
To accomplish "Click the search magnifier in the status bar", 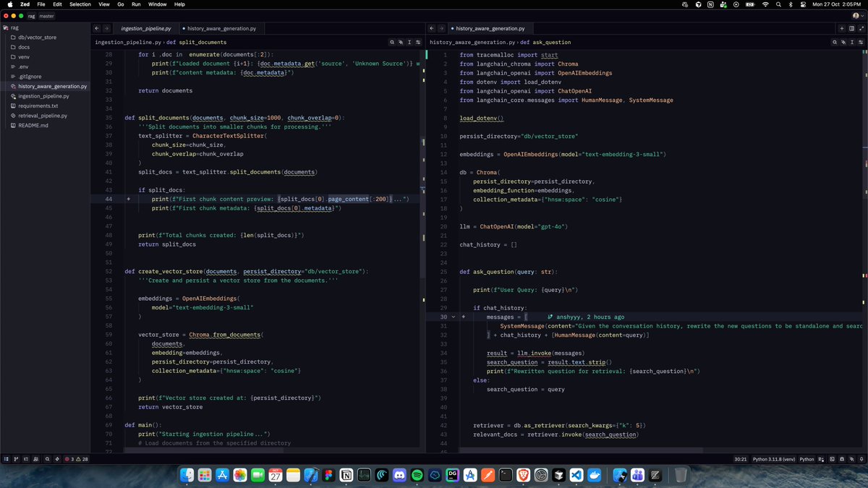I will [47, 458].
